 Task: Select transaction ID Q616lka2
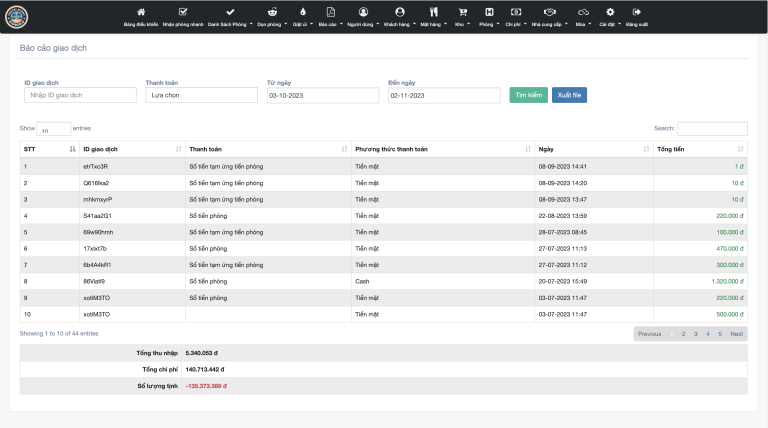pos(96,183)
